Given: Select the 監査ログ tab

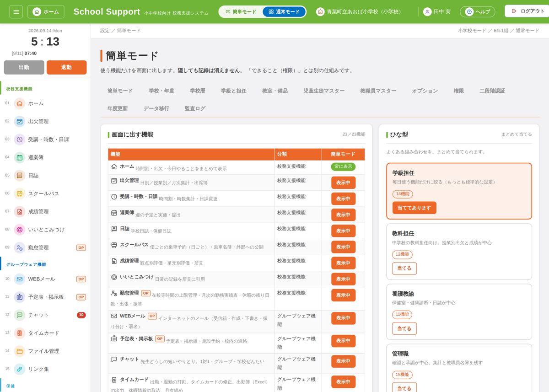Looking at the screenshot, I should point(195,108).
